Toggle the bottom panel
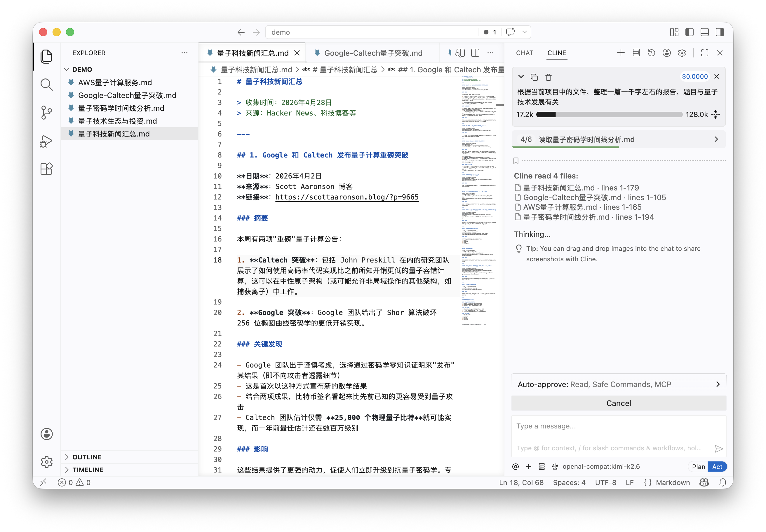The width and height of the screenshot is (766, 532). tap(705, 32)
